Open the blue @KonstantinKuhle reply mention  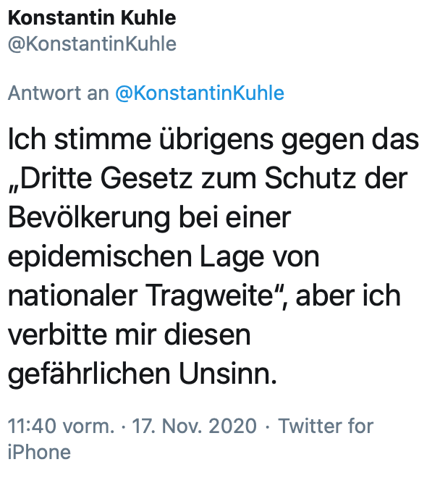point(199,93)
